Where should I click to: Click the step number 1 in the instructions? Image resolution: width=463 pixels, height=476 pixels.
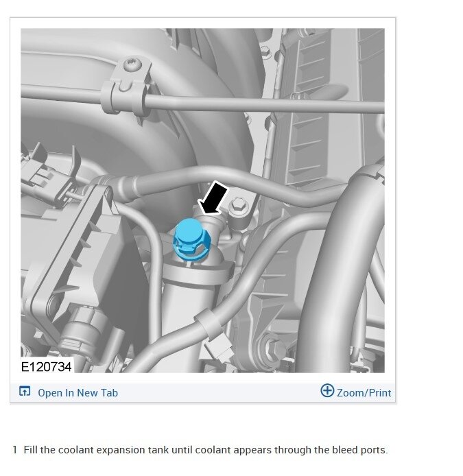(x=14, y=449)
